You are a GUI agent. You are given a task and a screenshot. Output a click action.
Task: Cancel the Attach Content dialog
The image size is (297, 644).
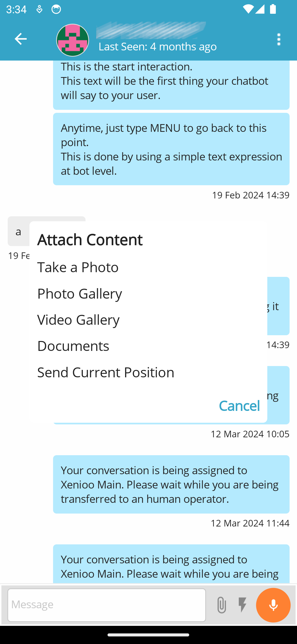pyautogui.click(x=239, y=406)
